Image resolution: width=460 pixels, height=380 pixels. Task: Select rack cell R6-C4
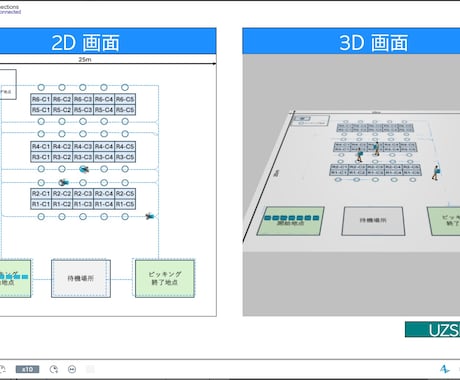point(104,99)
